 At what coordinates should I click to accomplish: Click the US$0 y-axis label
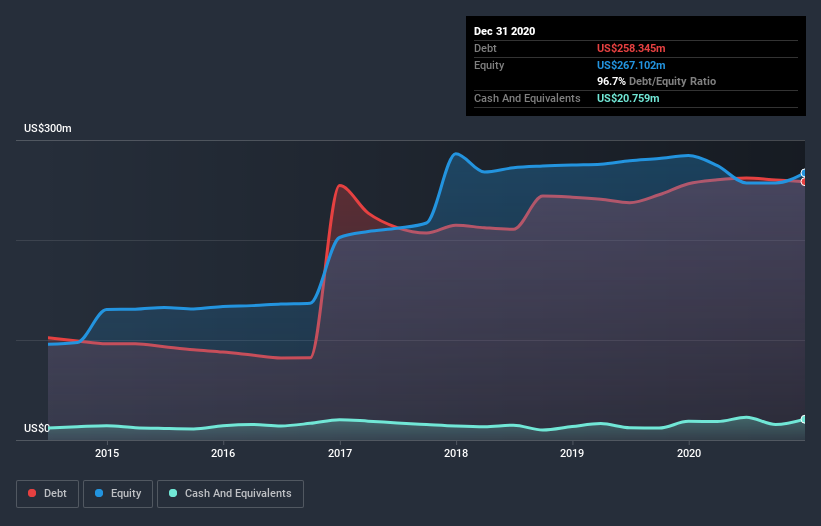37,428
